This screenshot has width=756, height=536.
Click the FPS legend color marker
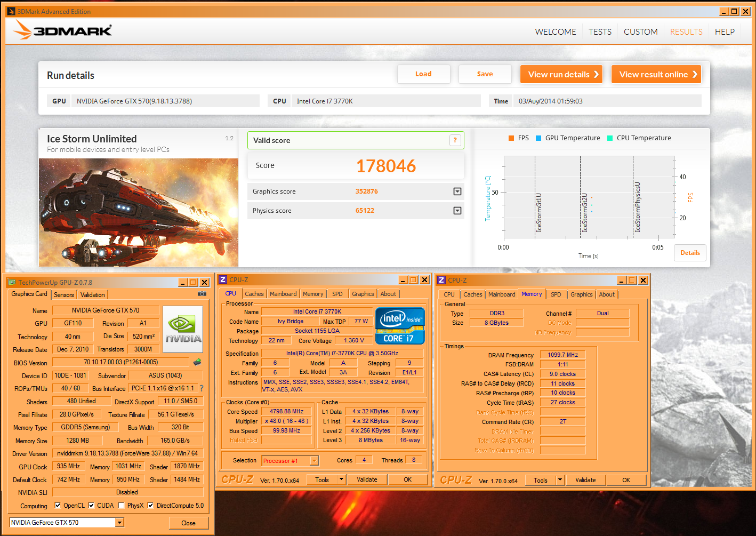pos(511,138)
